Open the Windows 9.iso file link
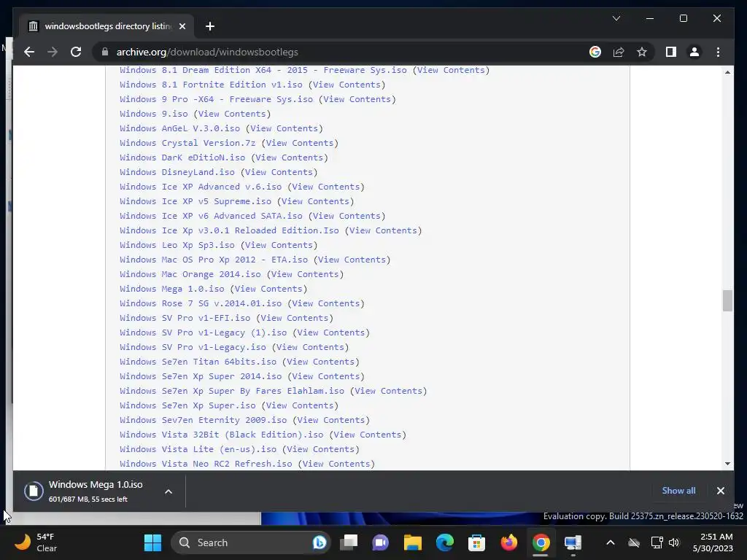This screenshot has height=560, width=747. click(154, 113)
